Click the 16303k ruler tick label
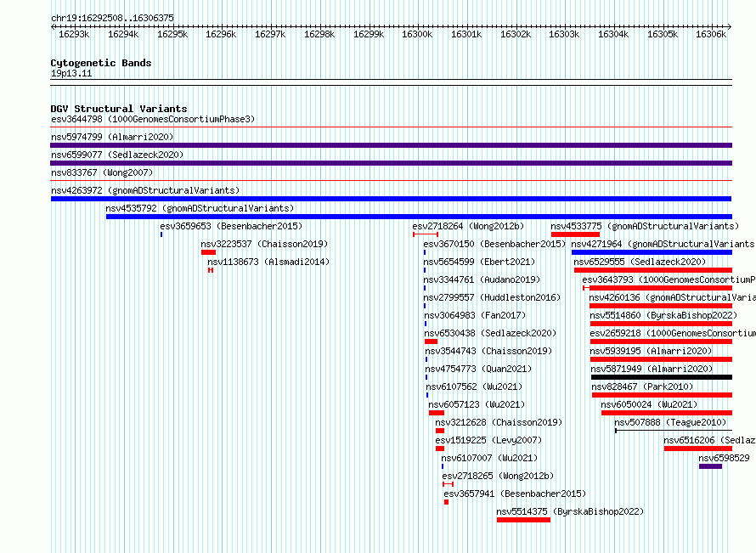This screenshot has height=553, width=756. (564, 34)
